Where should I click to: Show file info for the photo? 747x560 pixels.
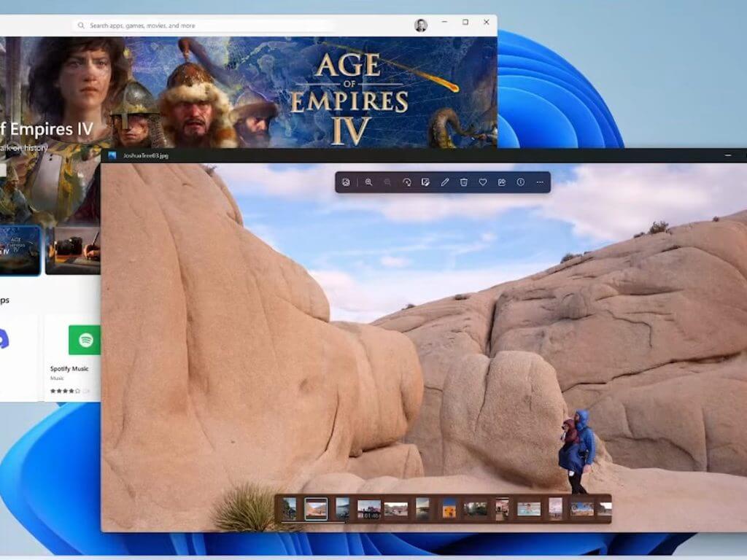pyautogui.click(x=521, y=182)
